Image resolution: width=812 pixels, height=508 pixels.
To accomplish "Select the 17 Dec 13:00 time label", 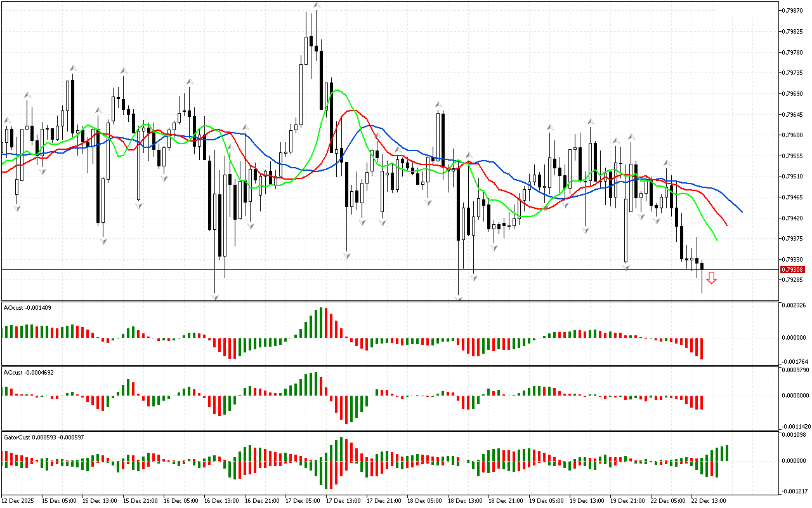I will (344, 500).
